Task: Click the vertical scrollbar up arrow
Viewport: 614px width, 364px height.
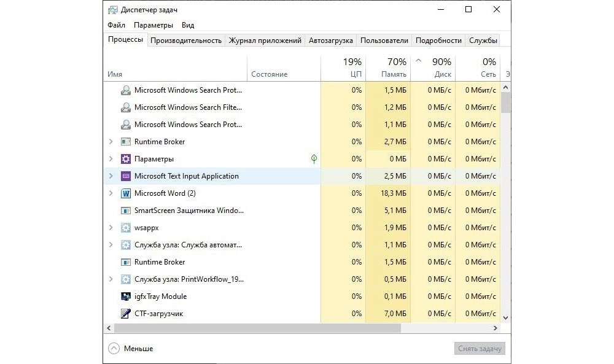Action: [505, 87]
